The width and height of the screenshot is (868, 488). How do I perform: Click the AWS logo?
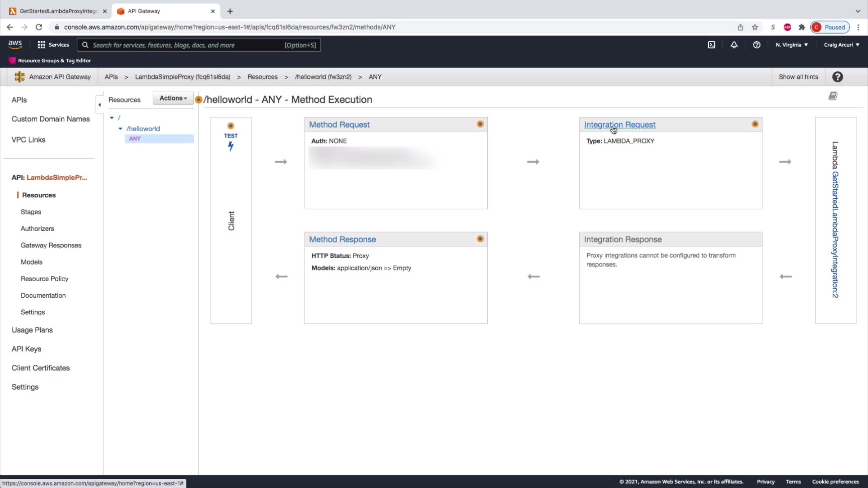pos(15,45)
